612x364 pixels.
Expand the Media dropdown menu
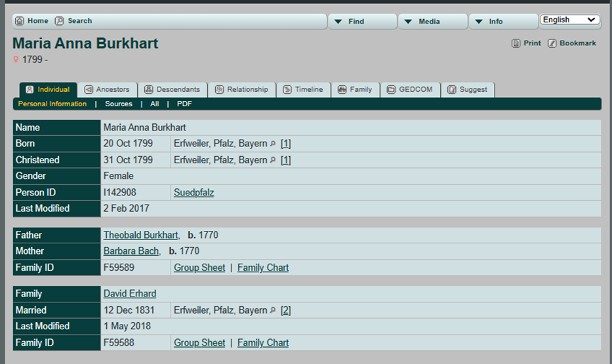pos(433,22)
